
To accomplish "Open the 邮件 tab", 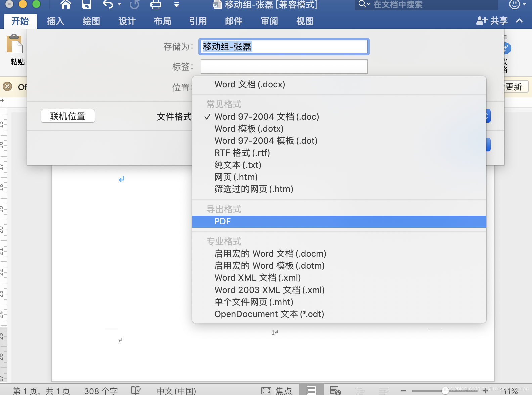I will pos(234,21).
